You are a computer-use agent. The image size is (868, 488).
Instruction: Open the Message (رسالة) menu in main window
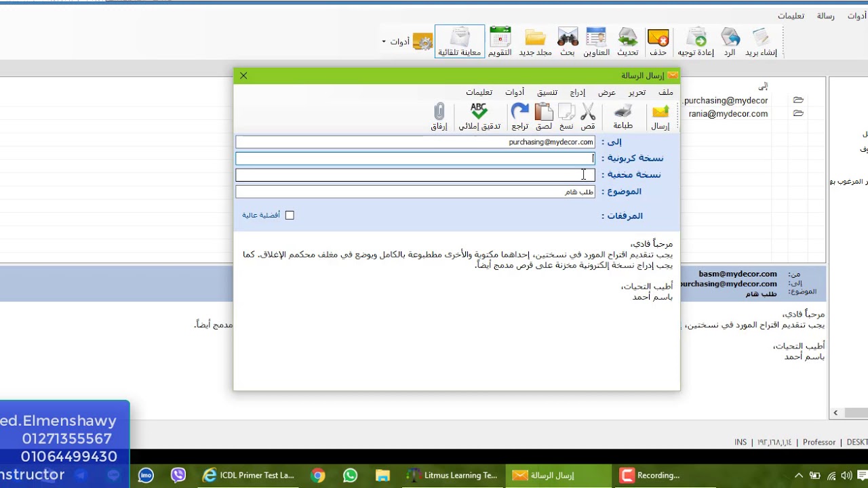[825, 16]
